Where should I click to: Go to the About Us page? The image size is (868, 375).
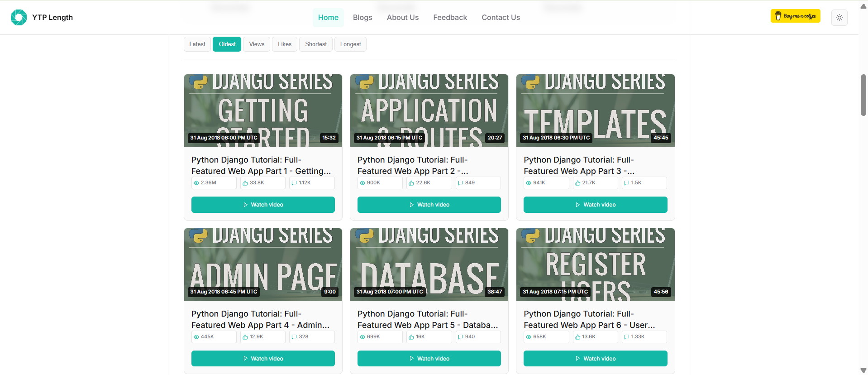click(x=402, y=17)
